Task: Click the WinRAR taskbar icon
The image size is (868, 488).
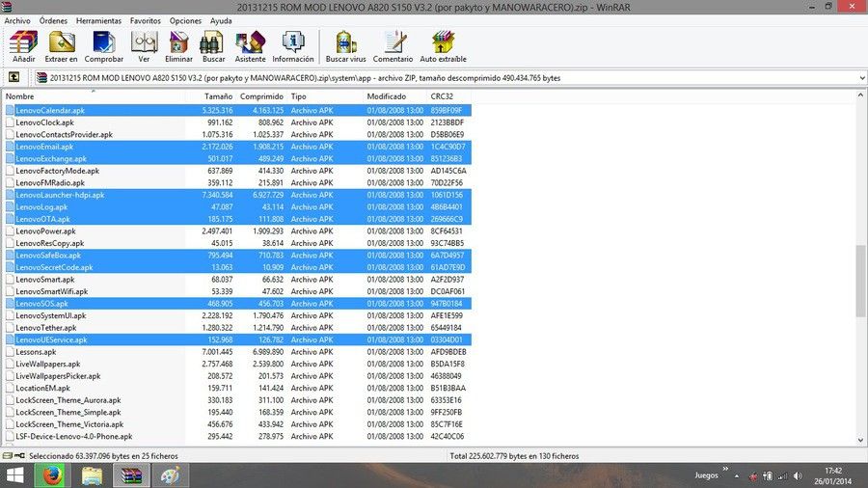Action: 131,475
